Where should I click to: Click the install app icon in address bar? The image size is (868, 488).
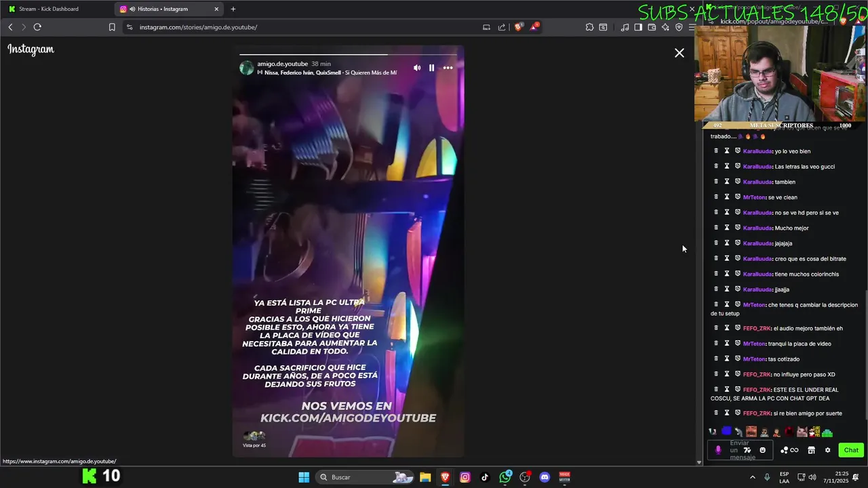click(486, 27)
